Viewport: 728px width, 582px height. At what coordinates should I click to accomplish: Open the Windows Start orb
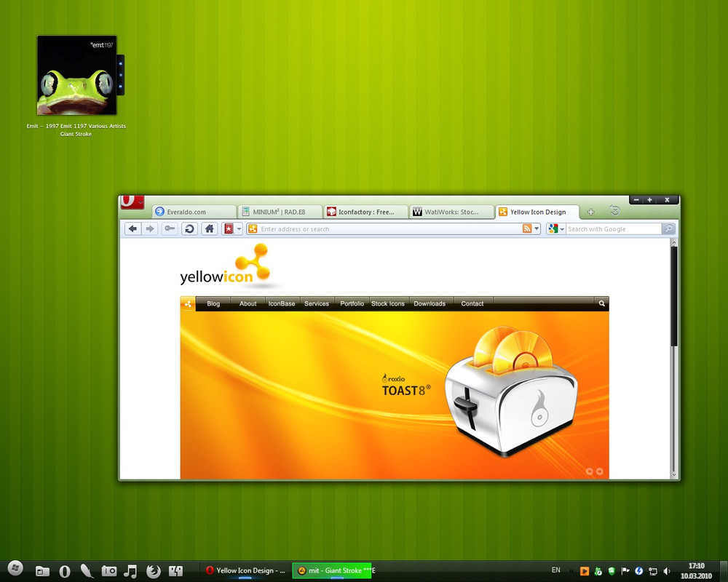tap(15, 568)
